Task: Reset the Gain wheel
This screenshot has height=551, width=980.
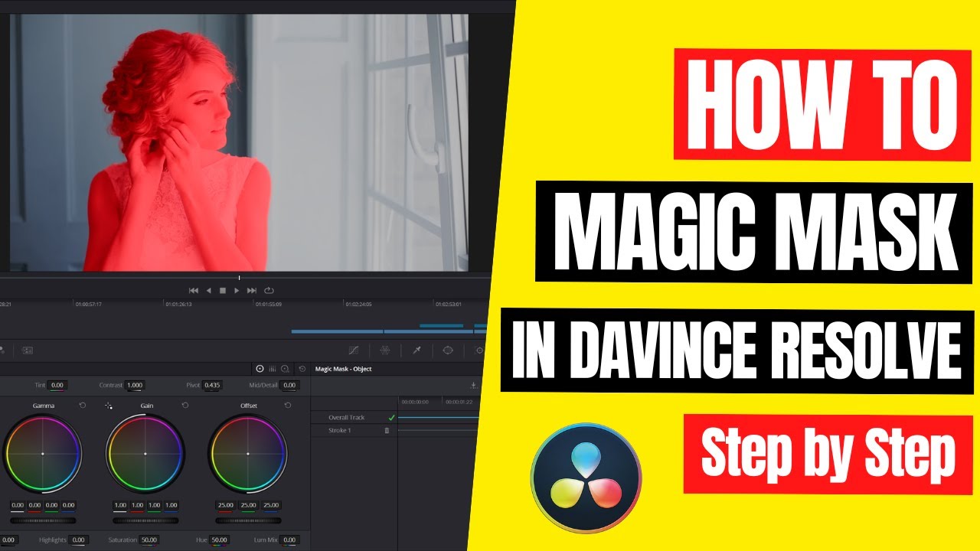Action: tap(185, 405)
